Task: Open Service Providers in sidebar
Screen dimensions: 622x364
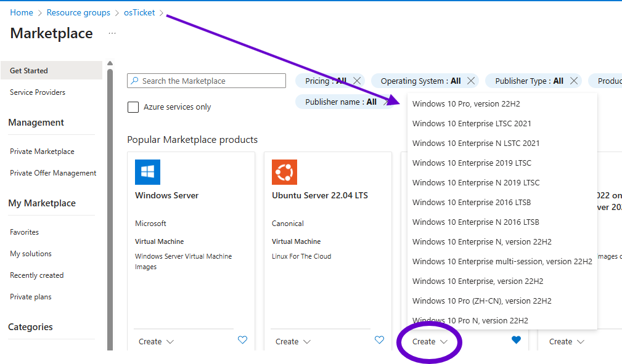Action: coord(38,92)
